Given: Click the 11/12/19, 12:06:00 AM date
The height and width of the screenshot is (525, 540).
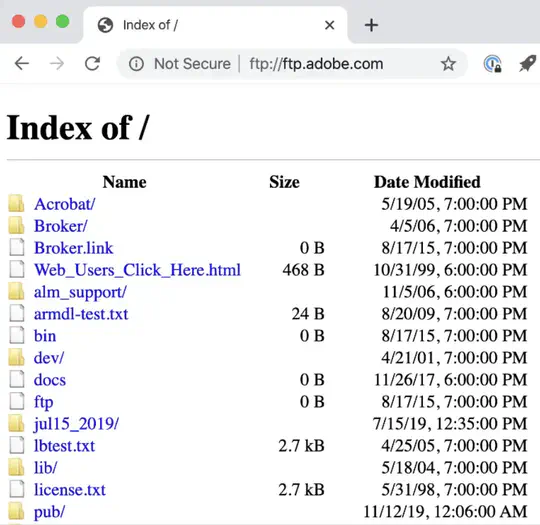Looking at the screenshot, I should 445,512.
